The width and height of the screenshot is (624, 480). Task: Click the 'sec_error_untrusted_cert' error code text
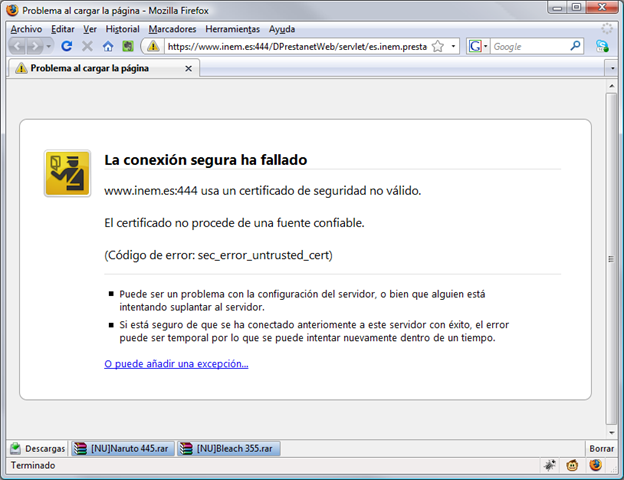pos(263,255)
